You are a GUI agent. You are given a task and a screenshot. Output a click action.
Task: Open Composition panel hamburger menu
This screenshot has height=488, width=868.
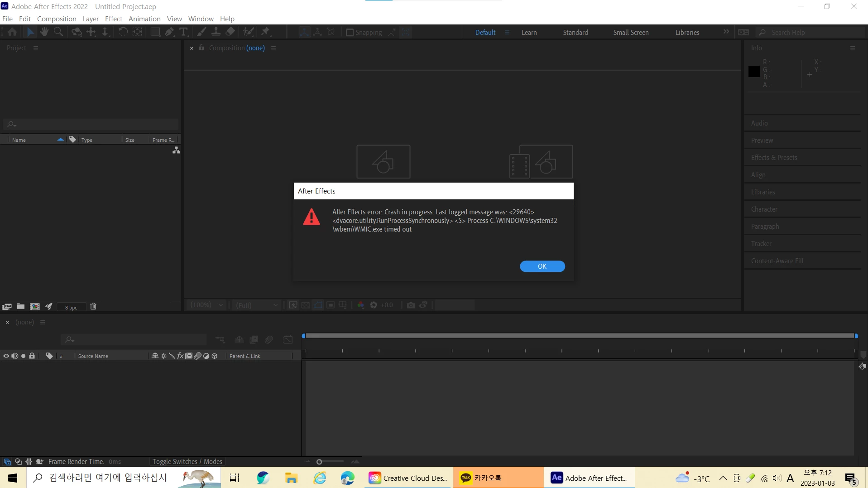pos(273,48)
